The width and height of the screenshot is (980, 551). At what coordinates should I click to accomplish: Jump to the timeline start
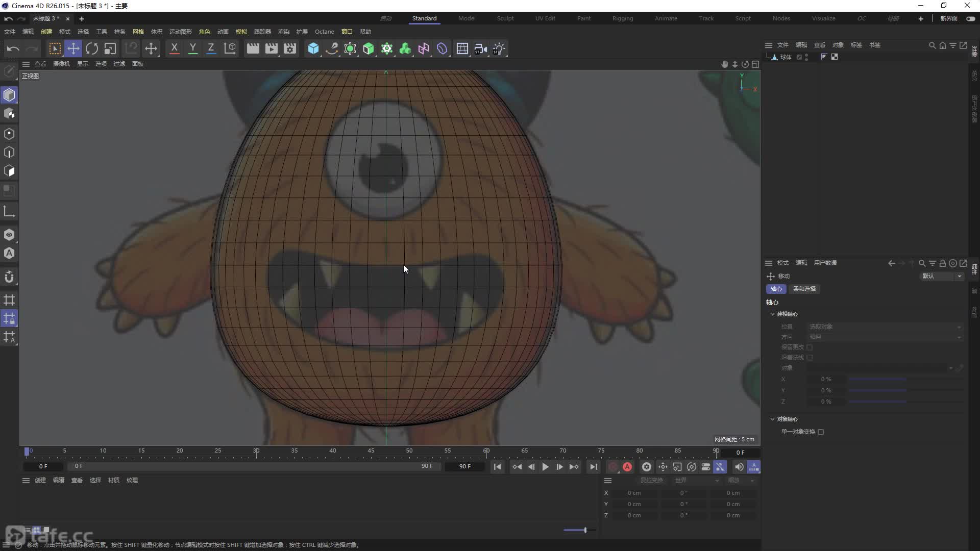[497, 467]
